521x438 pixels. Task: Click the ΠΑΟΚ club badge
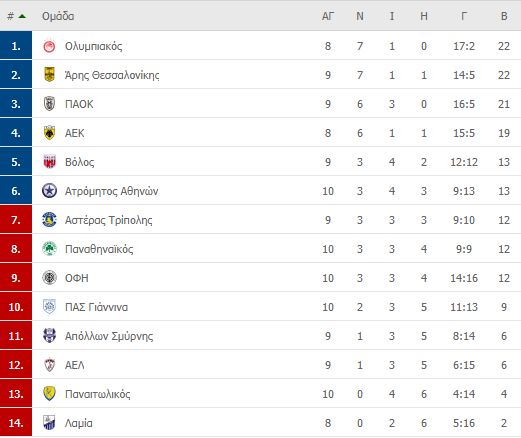click(x=49, y=104)
